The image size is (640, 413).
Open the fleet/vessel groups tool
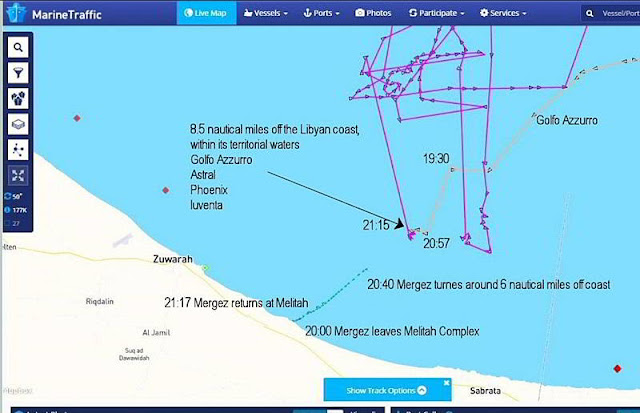click(18, 99)
